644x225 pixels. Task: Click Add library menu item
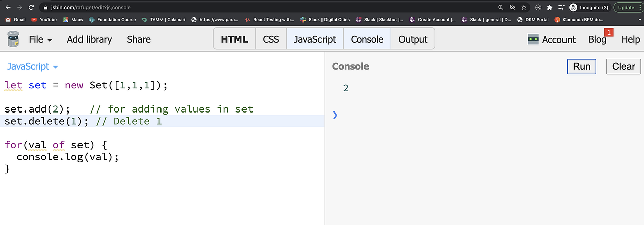tap(89, 39)
